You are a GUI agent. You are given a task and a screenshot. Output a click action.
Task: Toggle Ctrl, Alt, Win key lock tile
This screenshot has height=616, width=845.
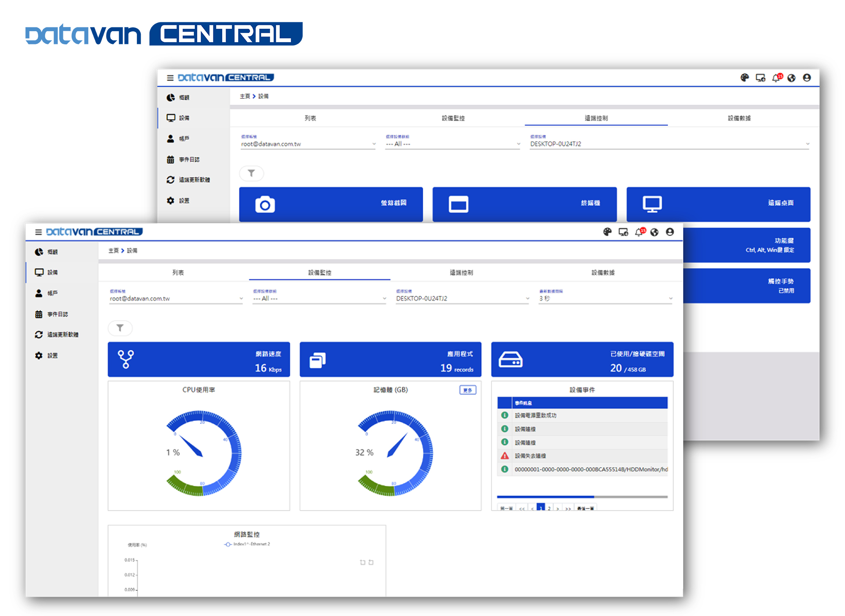[747, 245]
